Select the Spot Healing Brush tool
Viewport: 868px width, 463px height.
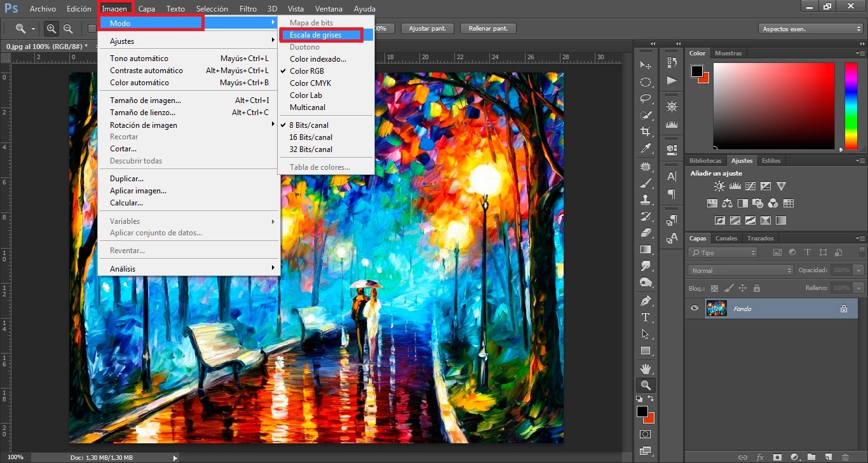(646, 167)
